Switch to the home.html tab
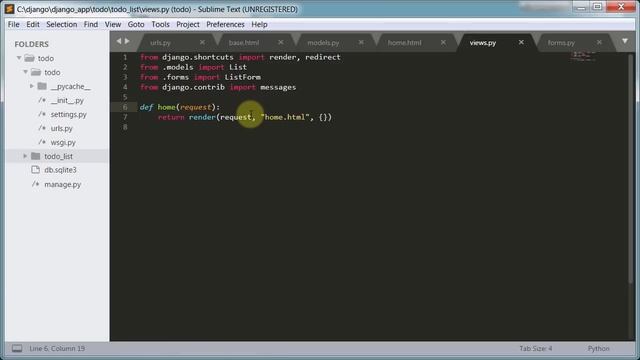 pyautogui.click(x=404, y=42)
